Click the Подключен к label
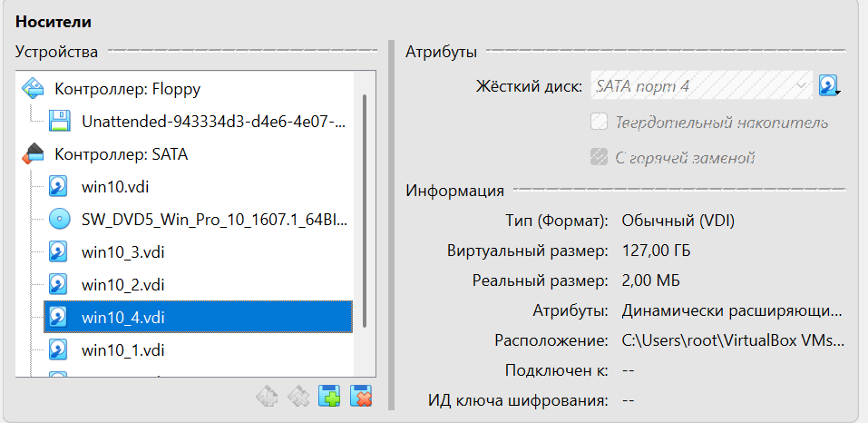This screenshot has width=868, height=423. [x=556, y=370]
